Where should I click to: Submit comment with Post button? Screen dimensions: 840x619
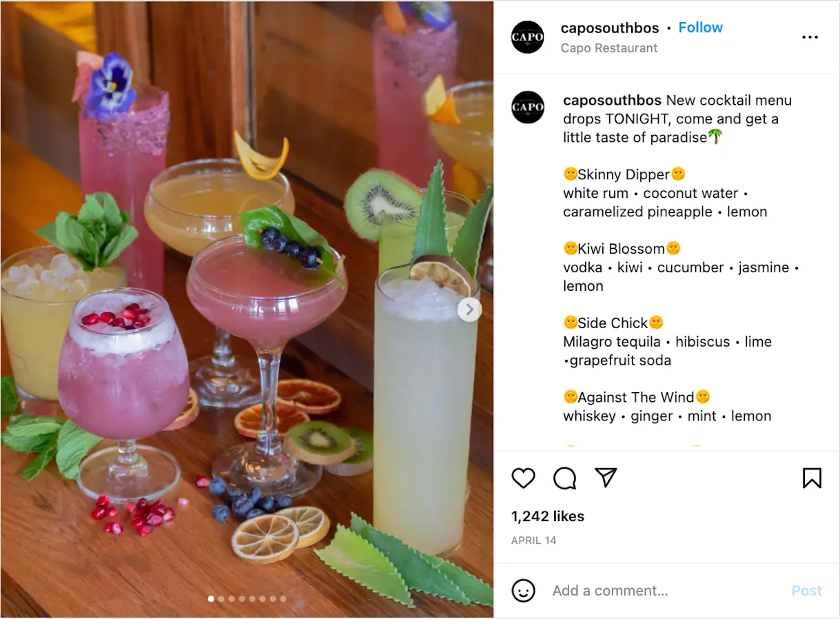tap(807, 591)
